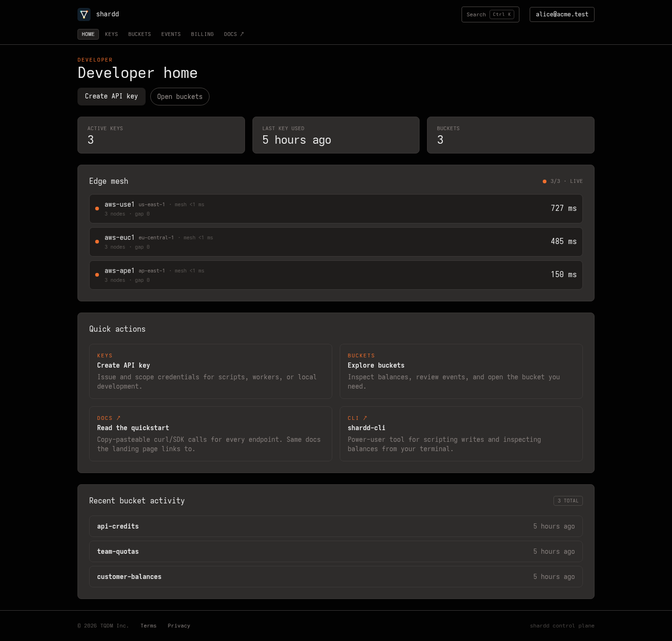672x641 pixels.
Task: Click the 3/3 · LIVE status text
Action: tap(567, 181)
